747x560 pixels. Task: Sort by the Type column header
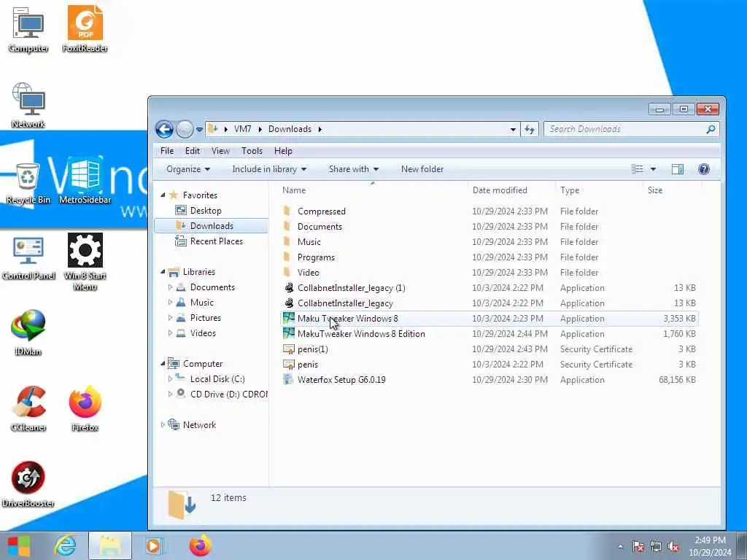[600, 190]
